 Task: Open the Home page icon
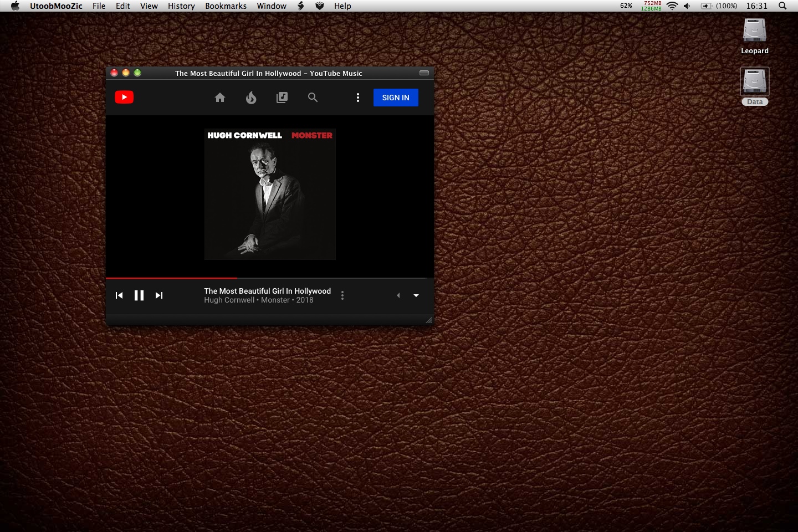tap(220, 98)
